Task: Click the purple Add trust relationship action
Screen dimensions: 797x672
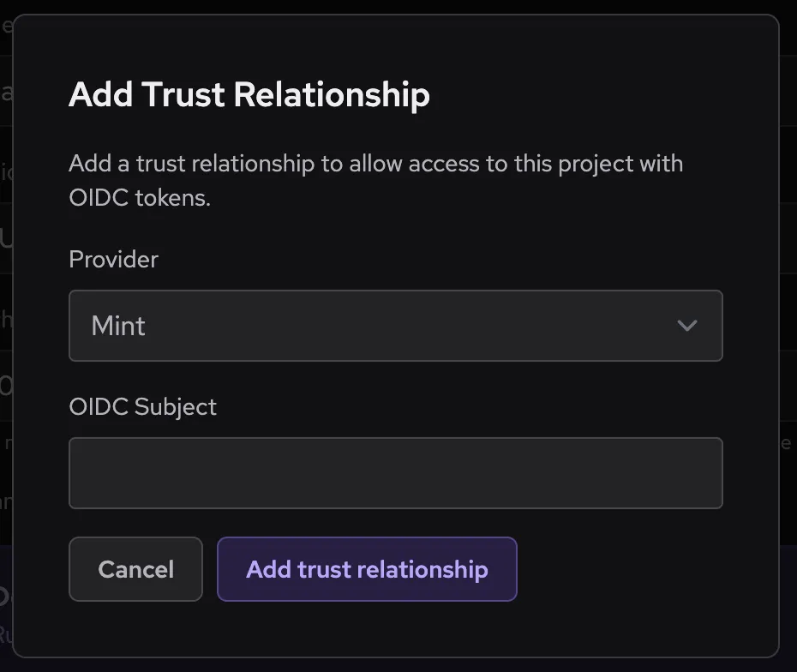Action: (x=367, y=569)
